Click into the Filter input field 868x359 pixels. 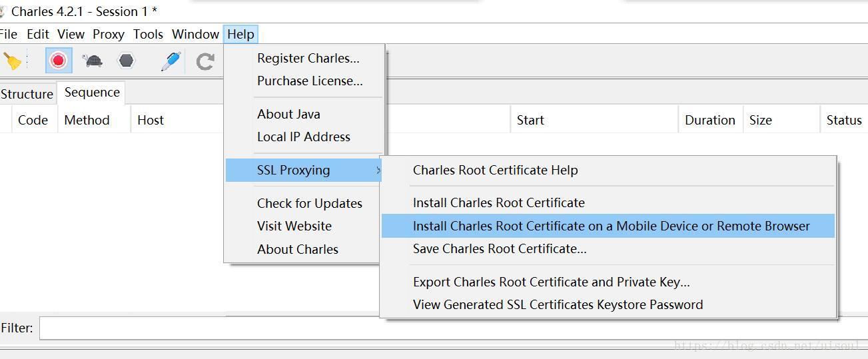pyautogui.click(x=453, y=328)
